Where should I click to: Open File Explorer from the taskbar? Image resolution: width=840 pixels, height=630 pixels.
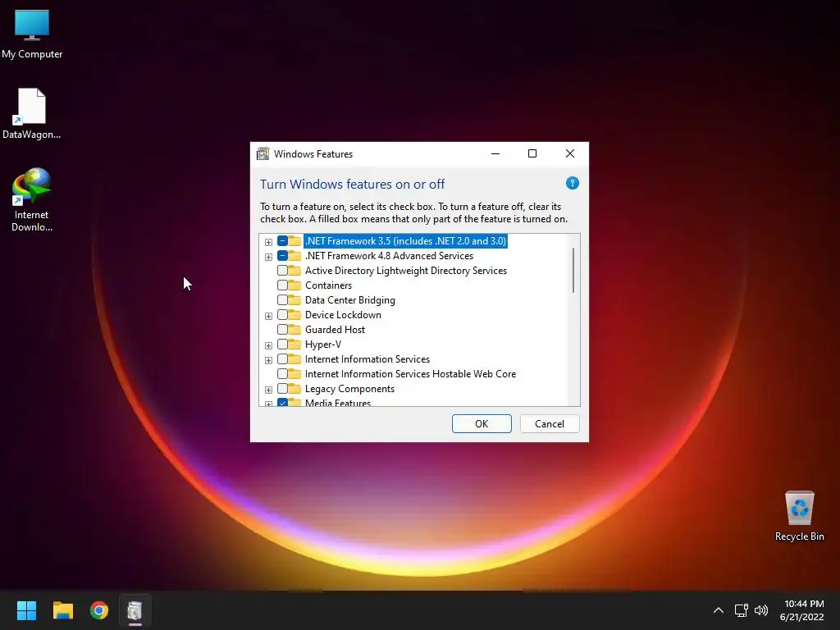click(x=62, y=610)
